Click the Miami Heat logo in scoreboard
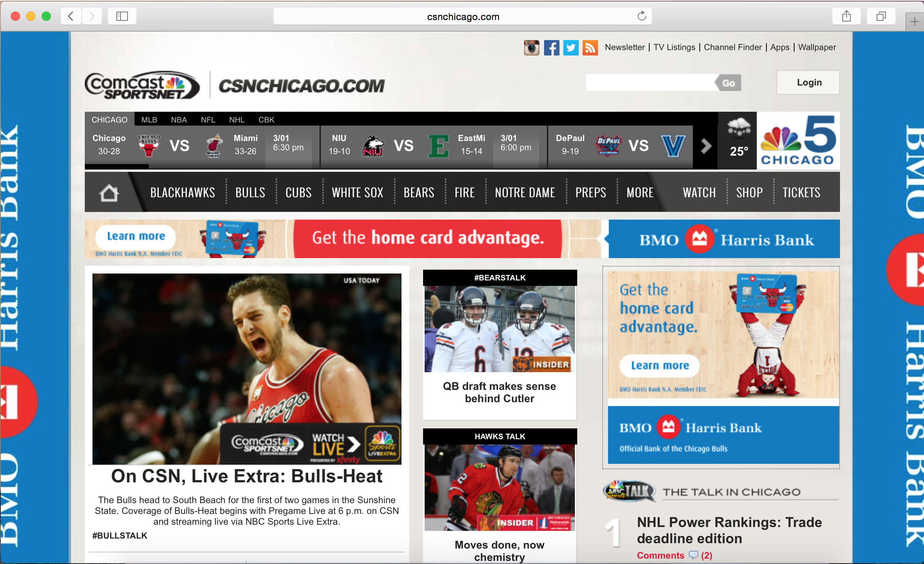The height and width of the screenshot is (564, 924). click(x=213, y=146)
